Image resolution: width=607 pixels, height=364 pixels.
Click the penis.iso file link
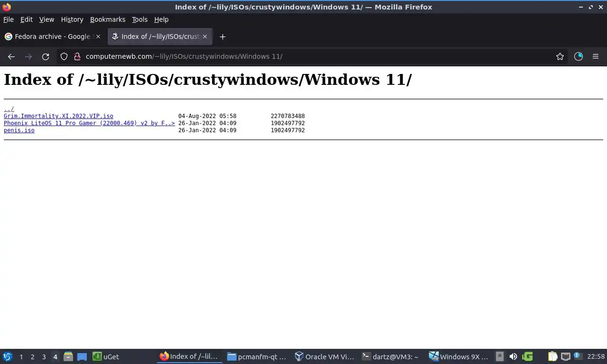point(19,130)
